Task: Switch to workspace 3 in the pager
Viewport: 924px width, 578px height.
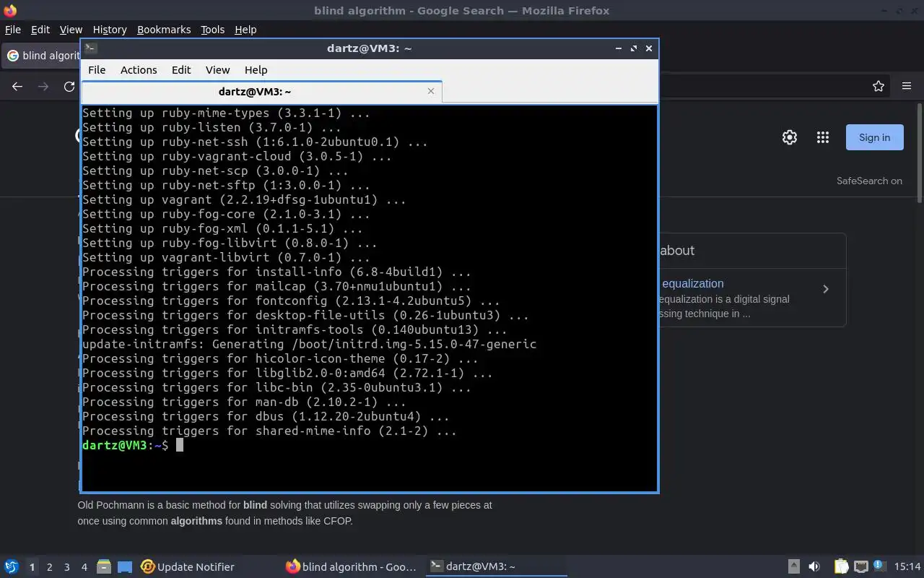Action: [66, 567]
